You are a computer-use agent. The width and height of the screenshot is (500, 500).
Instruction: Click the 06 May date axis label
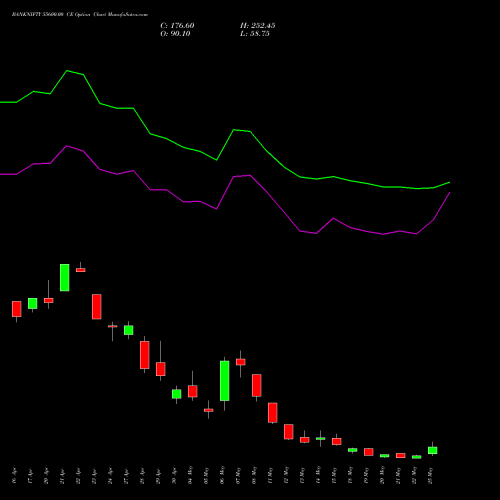click(x=222, y=475)
